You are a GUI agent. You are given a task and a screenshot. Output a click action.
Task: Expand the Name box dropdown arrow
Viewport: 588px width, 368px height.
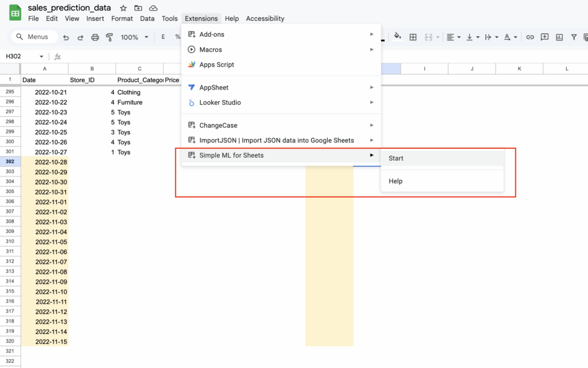[x=41, y=56]
